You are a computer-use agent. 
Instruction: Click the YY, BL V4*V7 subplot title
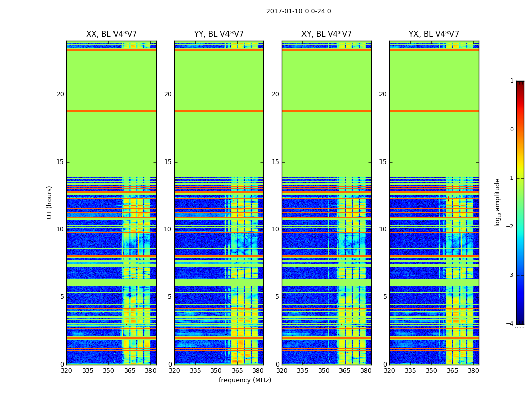219,34
